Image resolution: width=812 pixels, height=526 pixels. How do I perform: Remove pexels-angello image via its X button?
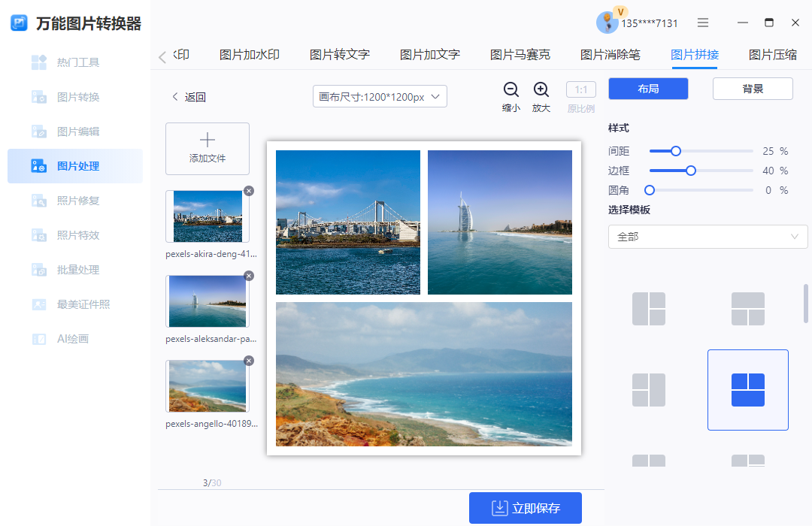click(x=249, y=361)
